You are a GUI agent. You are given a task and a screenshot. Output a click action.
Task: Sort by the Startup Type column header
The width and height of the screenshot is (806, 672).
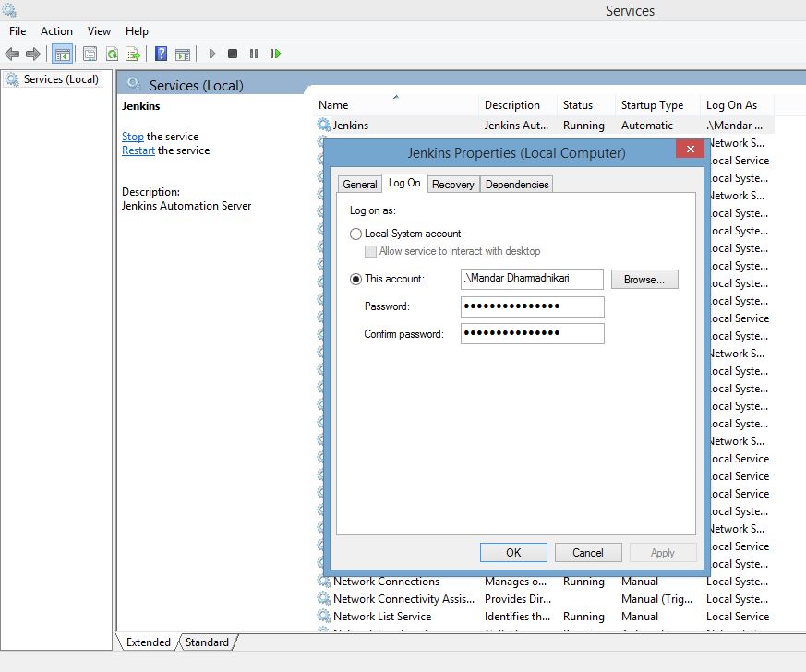657,105
